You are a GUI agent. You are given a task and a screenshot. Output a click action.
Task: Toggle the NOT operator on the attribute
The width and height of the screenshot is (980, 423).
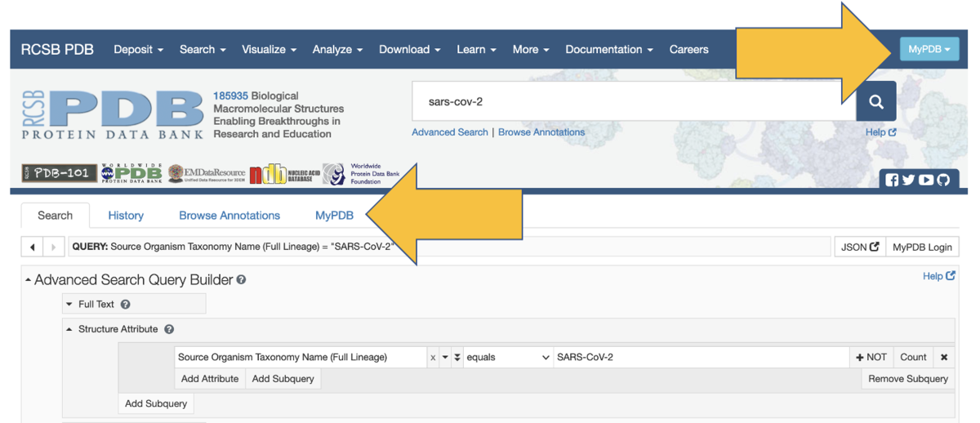point(871,357)
